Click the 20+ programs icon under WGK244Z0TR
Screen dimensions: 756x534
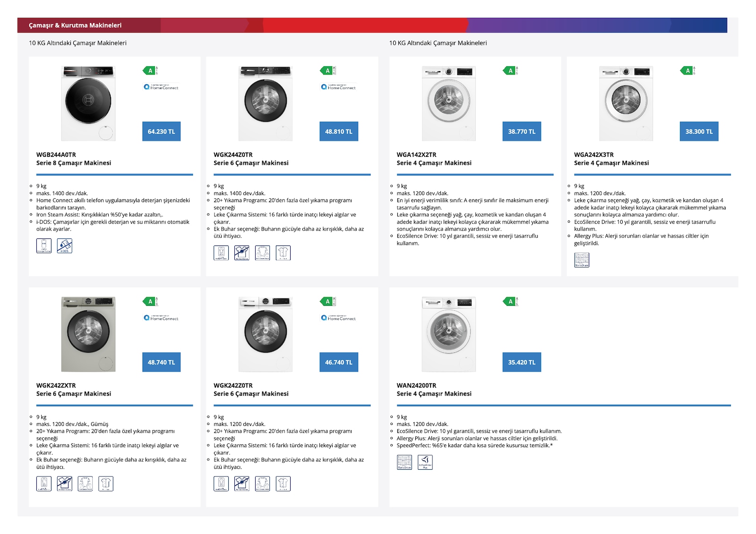pyautogui.click(x=221, y=253)
